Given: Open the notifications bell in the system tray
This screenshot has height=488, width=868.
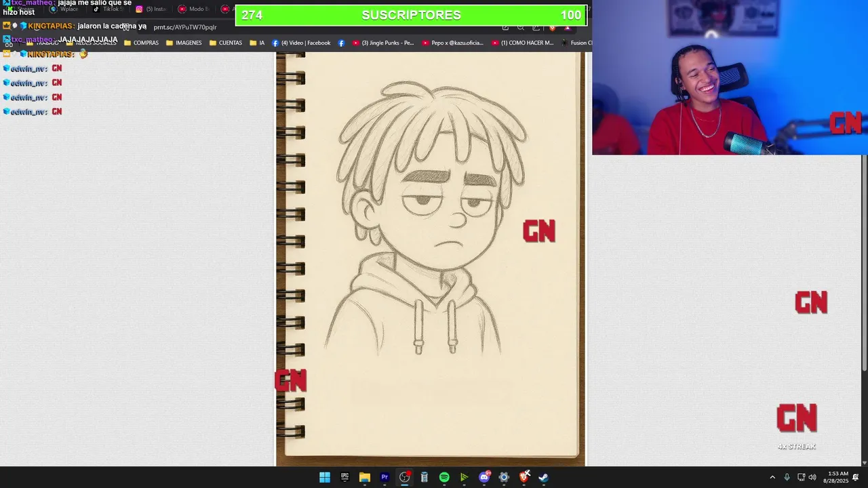Looking at the screenshot, I should 856,477.
